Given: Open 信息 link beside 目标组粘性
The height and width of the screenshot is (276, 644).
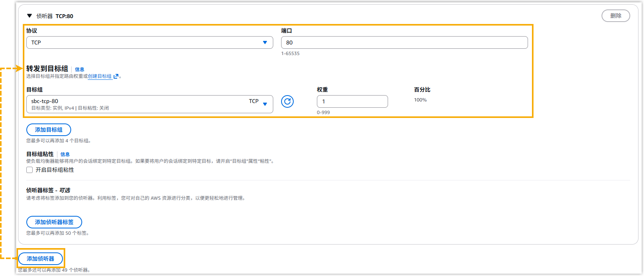Looking at the screenshot, I should coord(65,155).
